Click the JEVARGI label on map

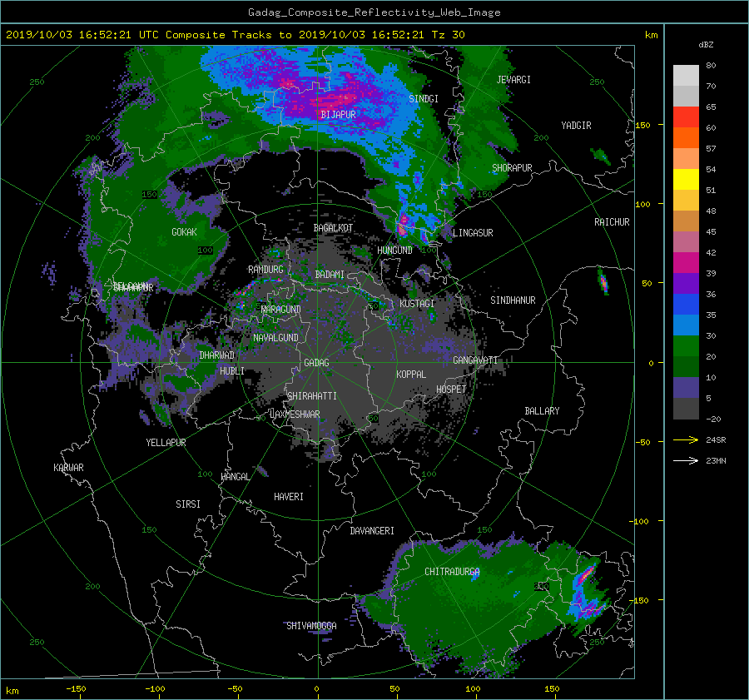click(x=513, y=80)
